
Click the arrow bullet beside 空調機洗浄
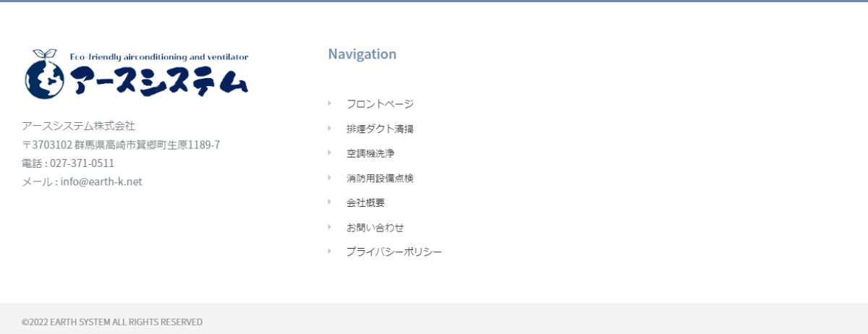pyautogui.click(x=329, y=153)
